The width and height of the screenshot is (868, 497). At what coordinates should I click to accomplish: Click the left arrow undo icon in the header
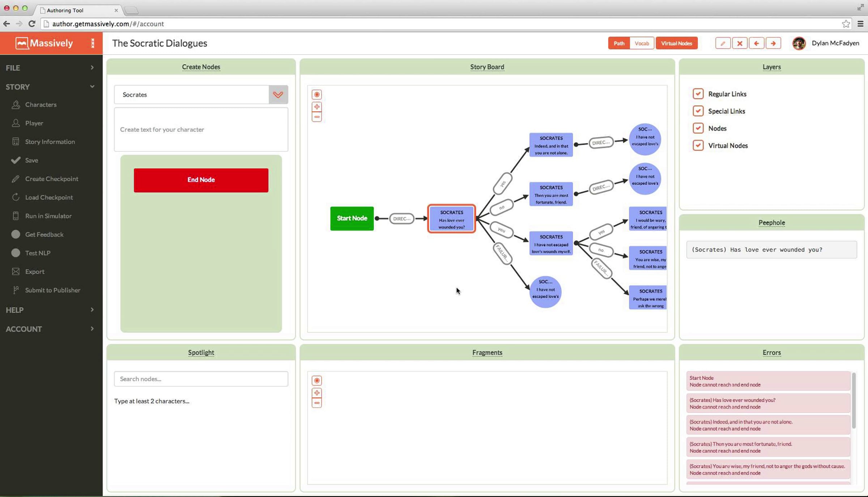(756, 43)
